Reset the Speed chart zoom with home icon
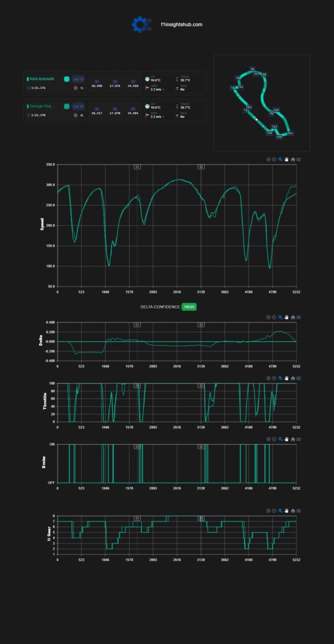 (293, 159)
